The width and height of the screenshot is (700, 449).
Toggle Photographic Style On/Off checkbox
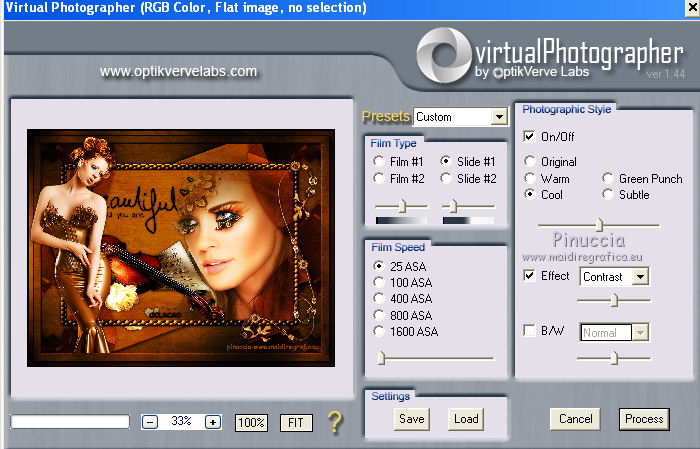click(529, 136)
